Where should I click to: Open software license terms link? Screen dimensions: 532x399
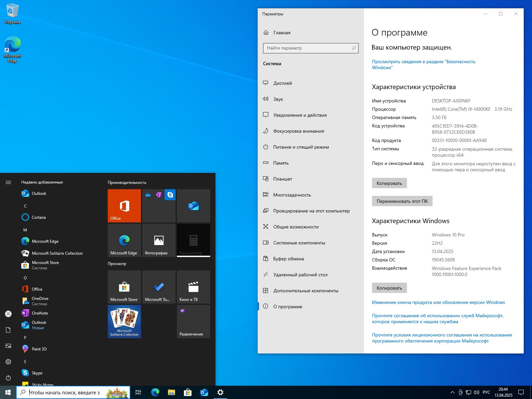(x=442, y=338)
